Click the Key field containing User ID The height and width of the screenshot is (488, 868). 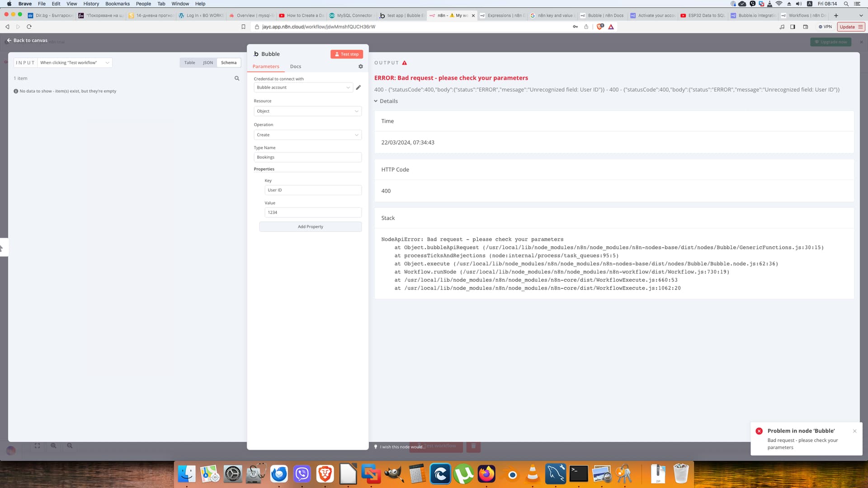coord(313,190)
